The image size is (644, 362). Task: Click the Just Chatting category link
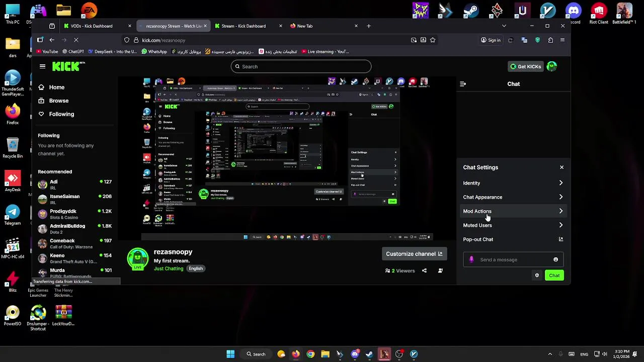169,268
